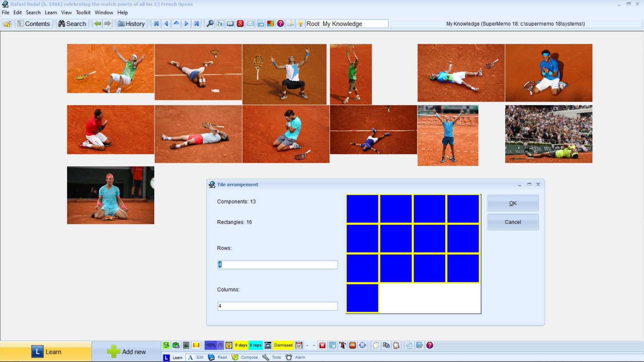Switch to the Compose toolbar tab
Screen dimensions: 644x362
point(246,357)
